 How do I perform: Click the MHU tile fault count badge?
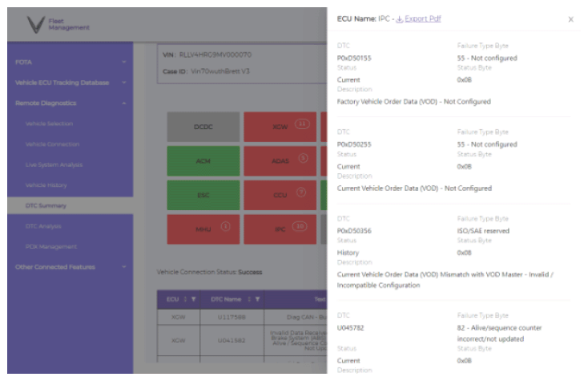(225, 226)
